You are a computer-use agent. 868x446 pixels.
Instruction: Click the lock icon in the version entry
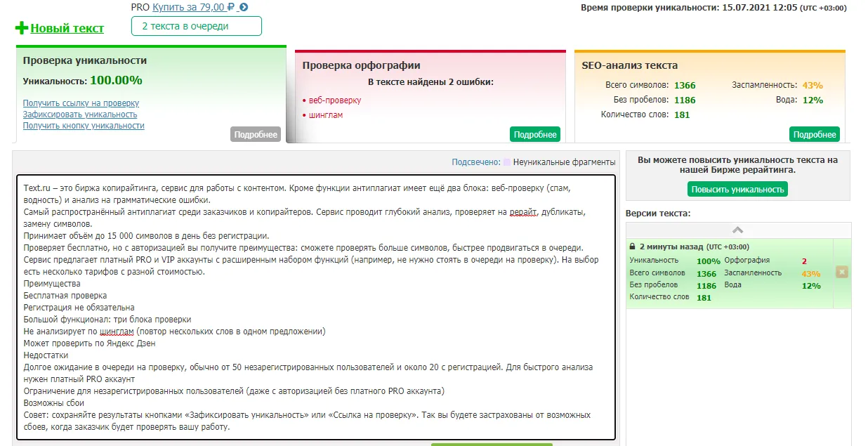pos(633,247)
